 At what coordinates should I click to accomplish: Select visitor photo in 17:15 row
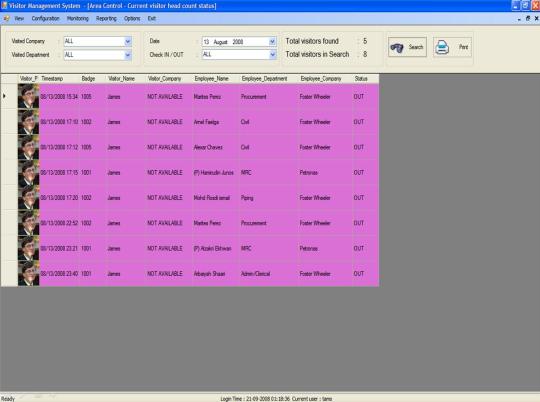point(29,173)
